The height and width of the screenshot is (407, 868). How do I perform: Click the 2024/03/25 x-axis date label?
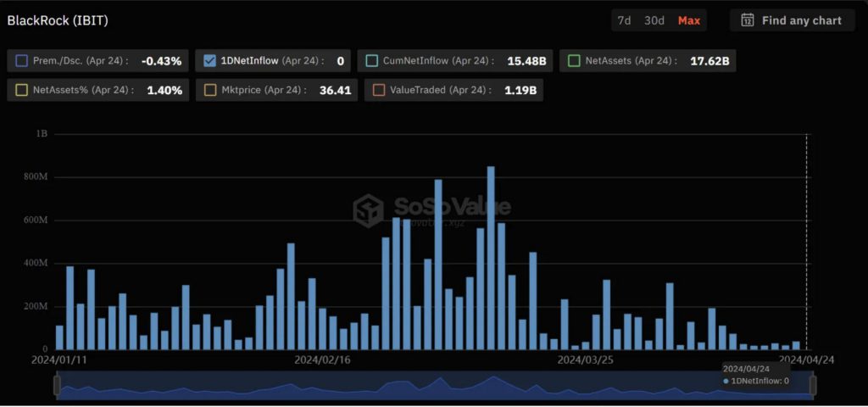point(585,360)
